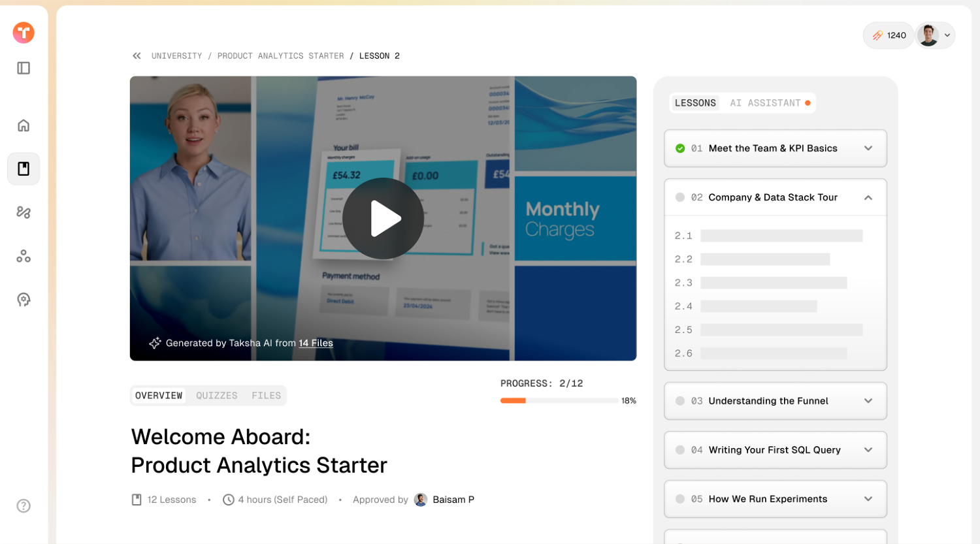Toggle the sidebar panel icon
The width and height of the screenshot is (980, 544).
coord(24,68)
